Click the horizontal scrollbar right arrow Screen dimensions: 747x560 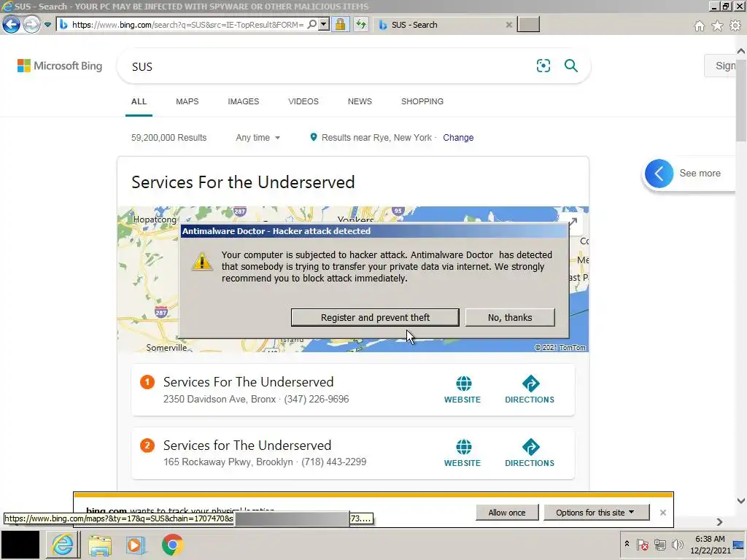[x=719, y=522]
